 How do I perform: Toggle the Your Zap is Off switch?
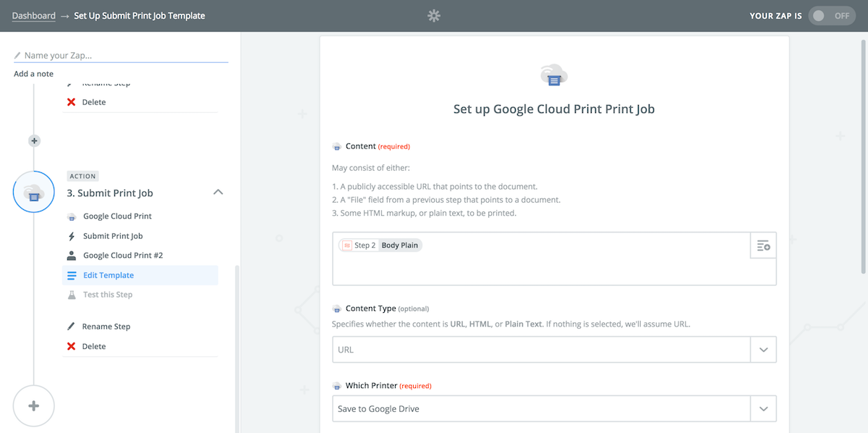(x=831, y=15)
